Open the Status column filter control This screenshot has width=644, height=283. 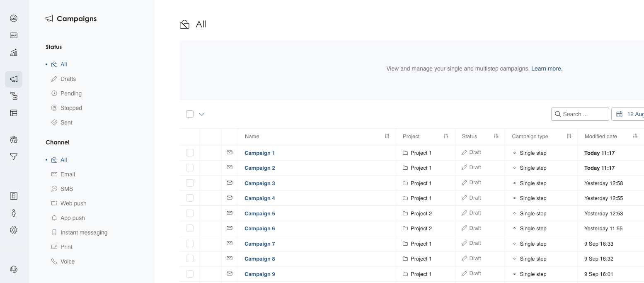[496, 136]
